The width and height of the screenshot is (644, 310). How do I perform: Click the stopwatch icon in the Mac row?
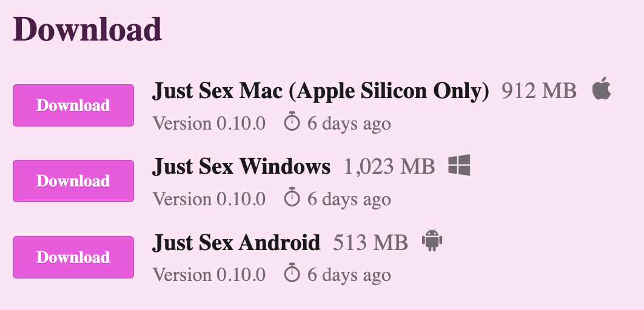coord(292,123)
